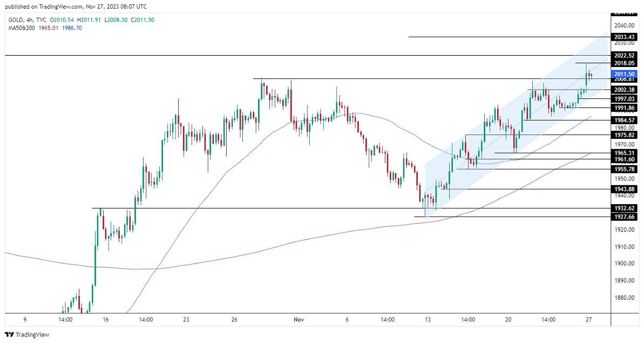Click the 1970.00 price axis value
This screenshot has height=343, width=644.
624,145
